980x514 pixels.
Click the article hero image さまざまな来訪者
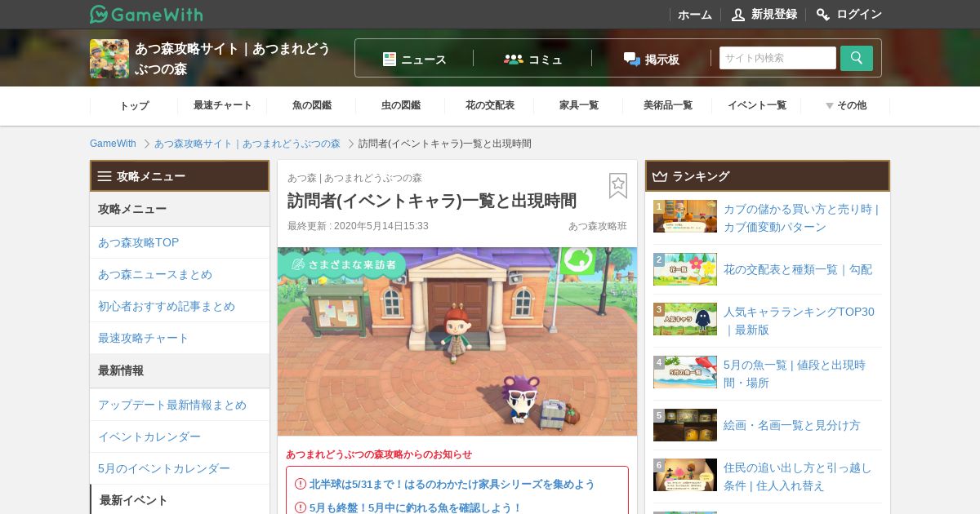coord(457,341)
